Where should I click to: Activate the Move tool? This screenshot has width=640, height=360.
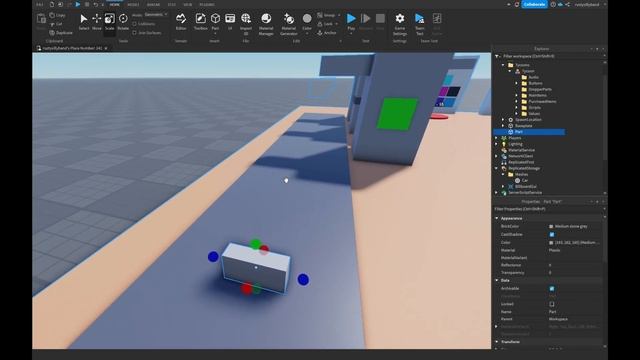click(97, 22)
